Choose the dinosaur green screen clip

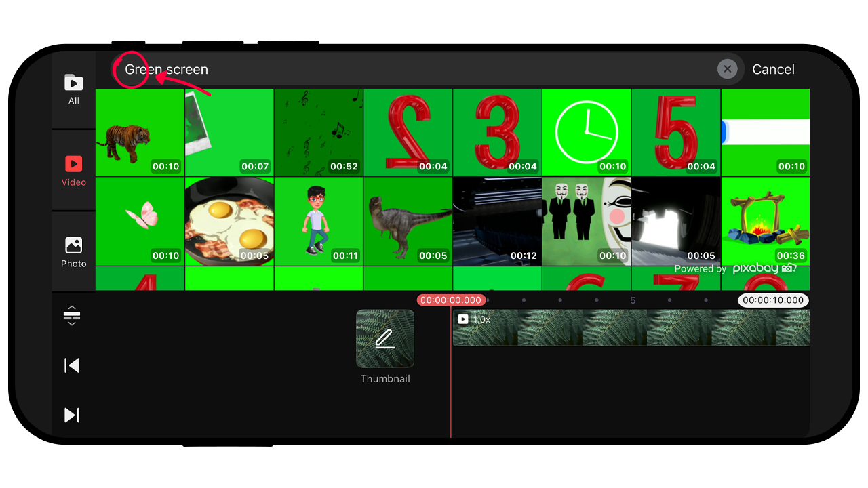[x=408, y=222]
